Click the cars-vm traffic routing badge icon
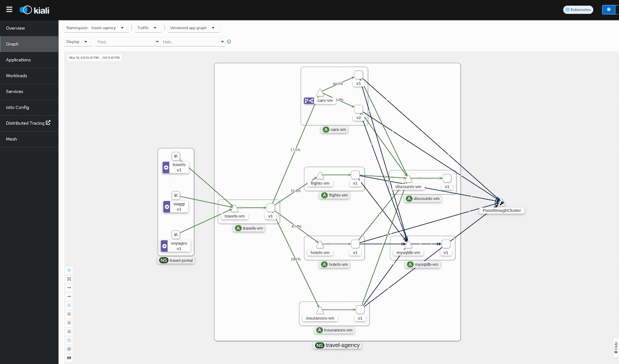Viewport: 619px width, 364px height. [x=309, y=100]
